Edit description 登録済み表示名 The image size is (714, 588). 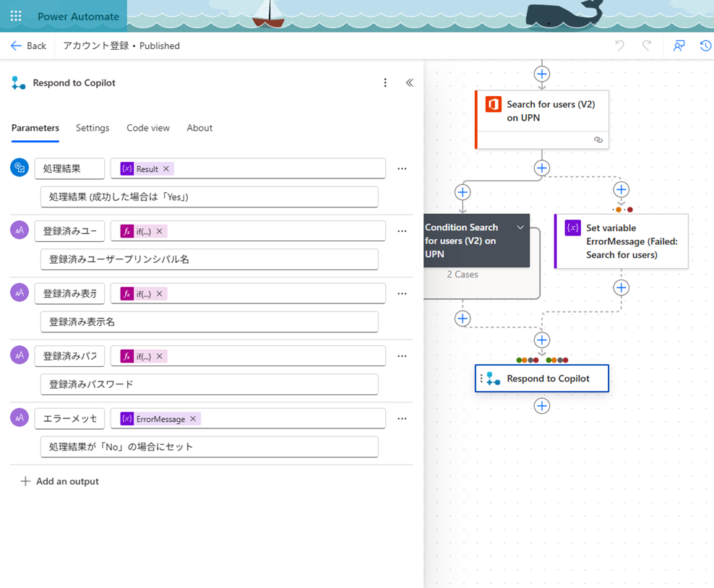point(210,321)
